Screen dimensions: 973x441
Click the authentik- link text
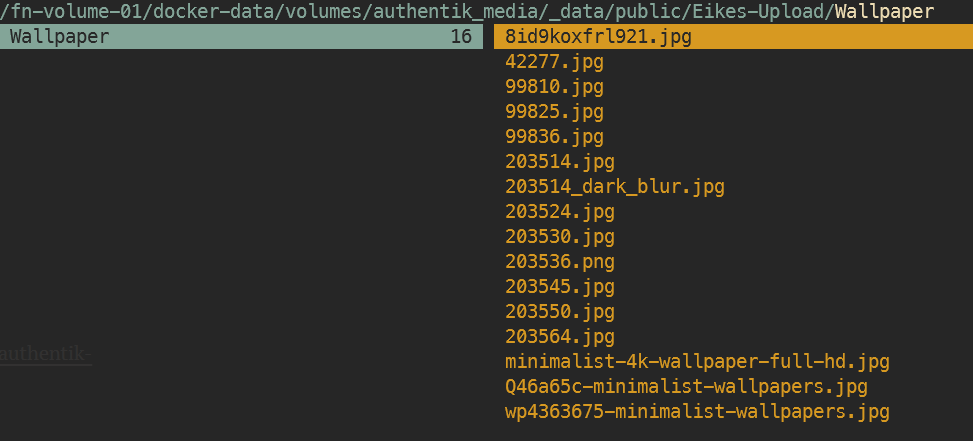[x=46, y=355]
